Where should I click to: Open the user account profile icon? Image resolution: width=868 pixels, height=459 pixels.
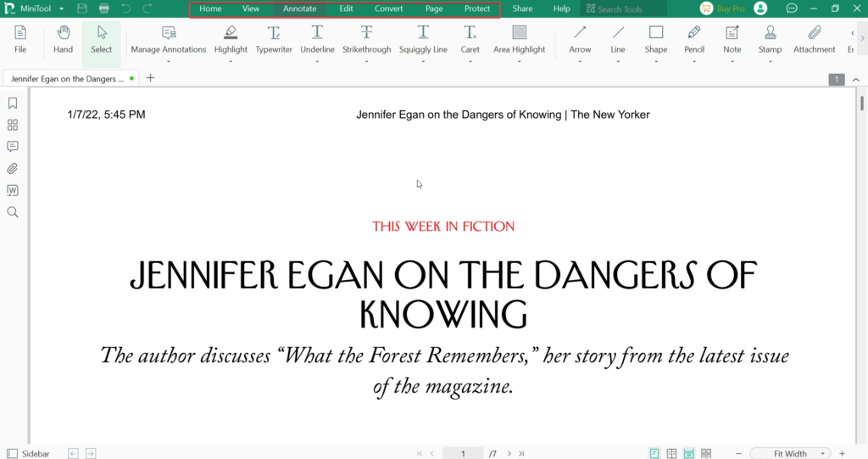click(760, 8)
